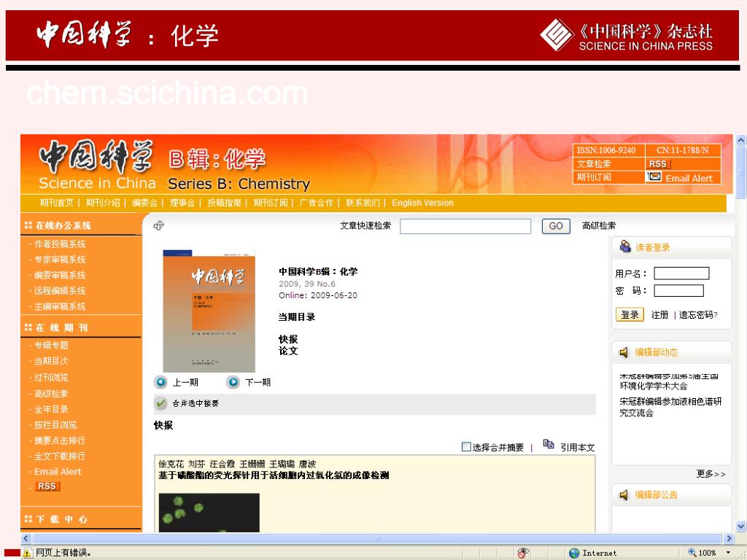This screenshot has width=747, height=560.
Task: Click the vertical scrollbar down arrow
Action: (741, 526)
